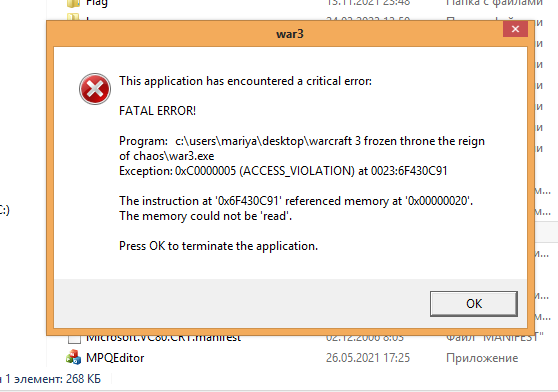Click OK to terminate the application
This screenshot has height=392, width=558.
pos(474,304)
